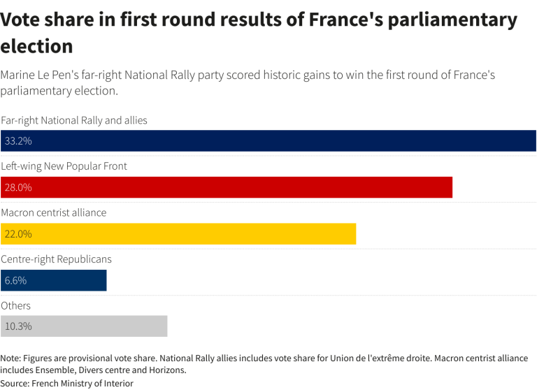This screenshot has height=392, width=537.
Task: Click the Centre-right Republicans label
Action: 56,259
